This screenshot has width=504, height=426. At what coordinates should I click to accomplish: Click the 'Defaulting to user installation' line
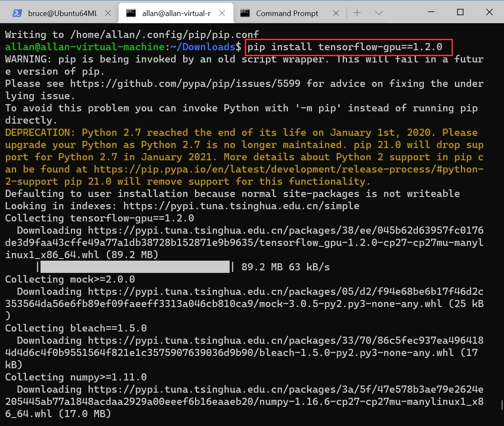233,194
